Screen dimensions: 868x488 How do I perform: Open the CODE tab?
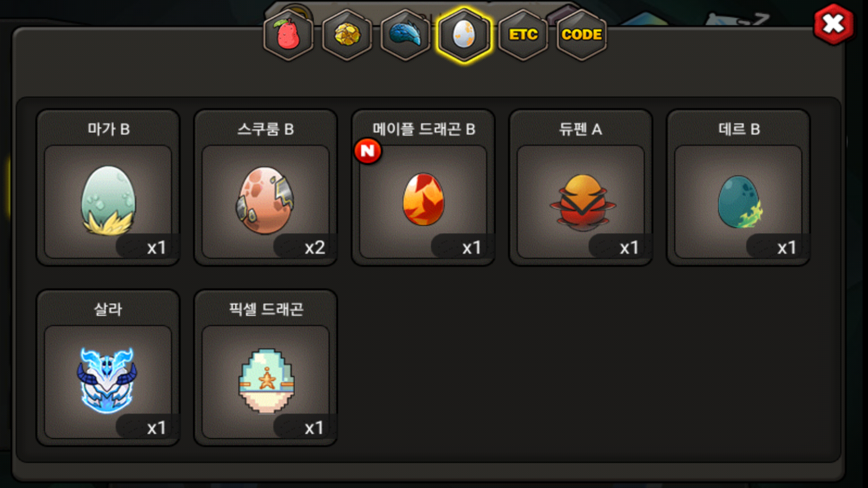pyautogui.click(x=581, y=35)
